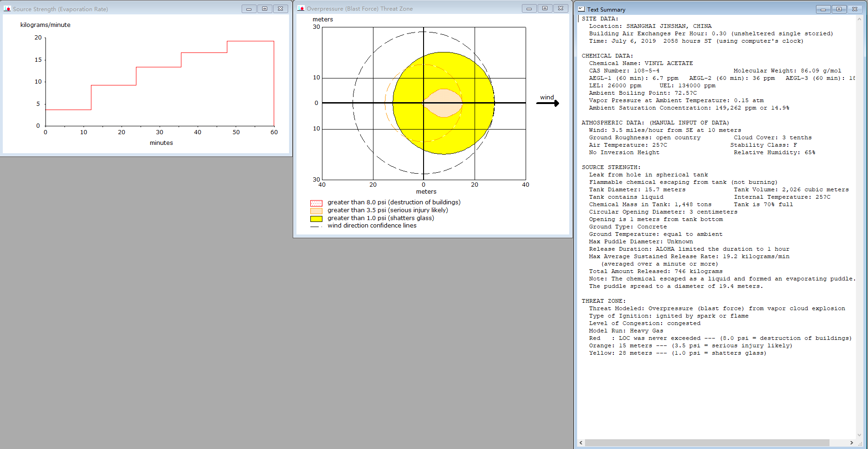Maximize the Text Summary window
The width and height of the screenshot is (868, 449).
coord(839,9)
